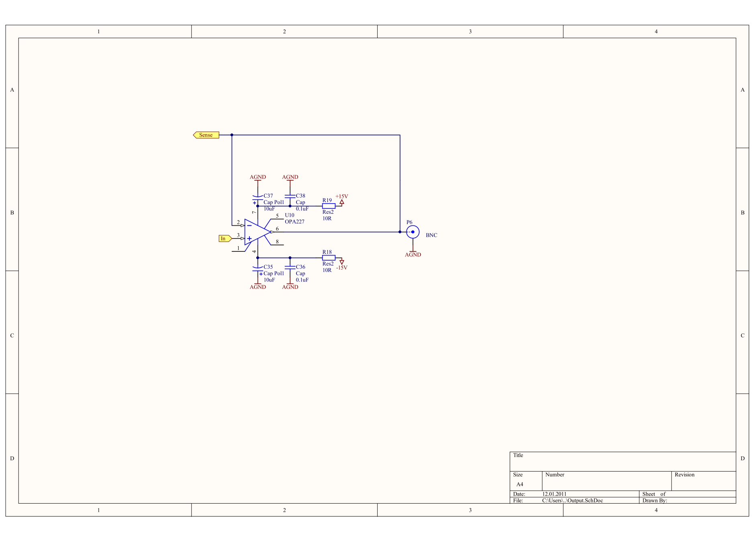Viewport: 756px width, 543px height.
Task: Select the C36 capacitor symbol
Action: click(290, 267)
